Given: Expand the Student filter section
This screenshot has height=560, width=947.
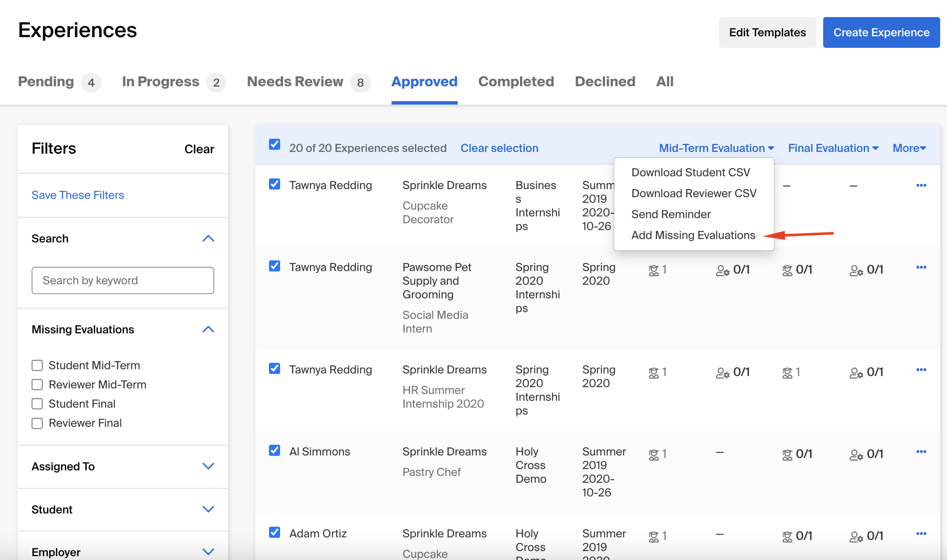Looking at the screenshot, I should tap(208, 509).
